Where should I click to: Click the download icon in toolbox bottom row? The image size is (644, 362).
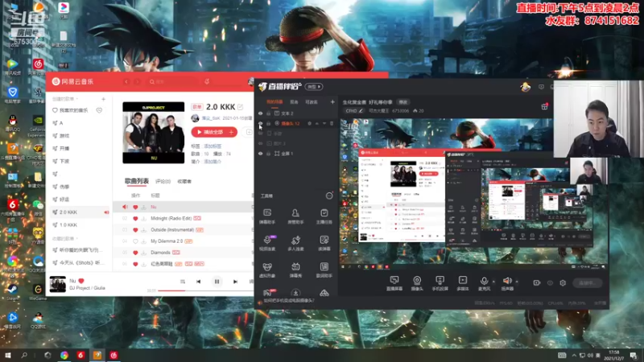click(295, 293)
